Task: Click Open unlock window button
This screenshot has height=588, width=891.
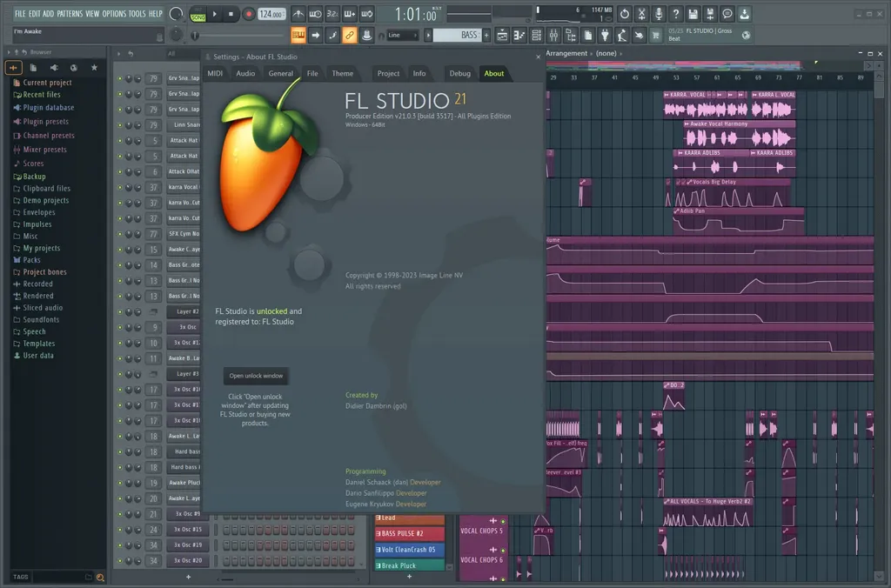Action: [256, 376]
